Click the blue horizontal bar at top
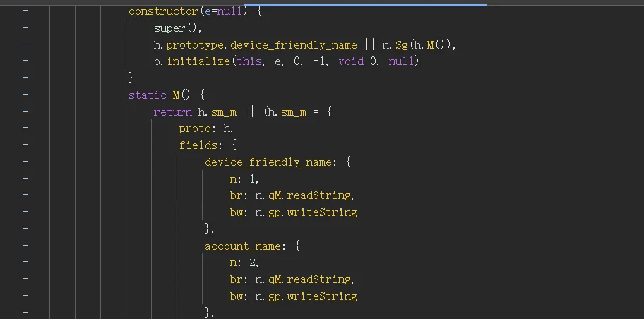Screen dimensions: 644x319 (x=365, y=4)
